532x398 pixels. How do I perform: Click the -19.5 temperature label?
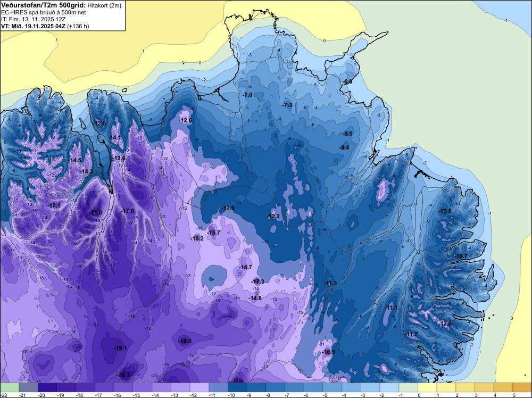[185, 342]
